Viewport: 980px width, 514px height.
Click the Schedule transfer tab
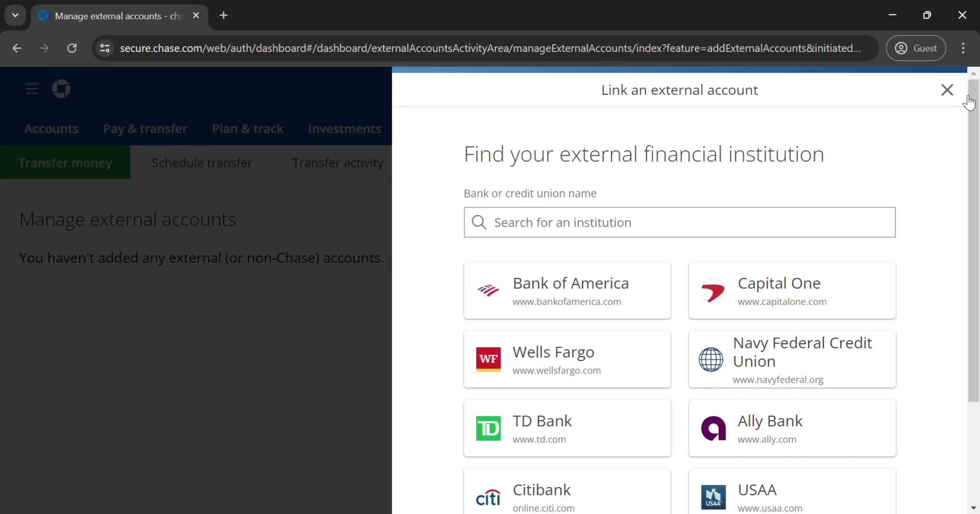click(201, 163)
